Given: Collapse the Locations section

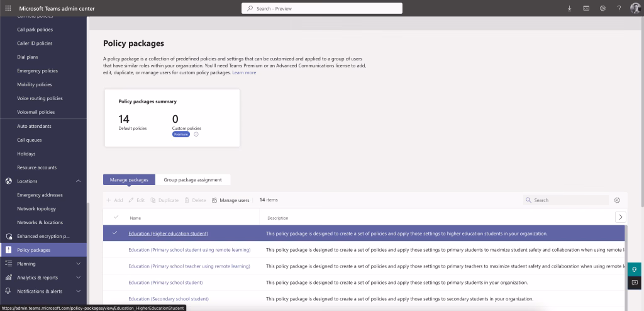Looking at the screenshot, I should (x=78, y=181).
